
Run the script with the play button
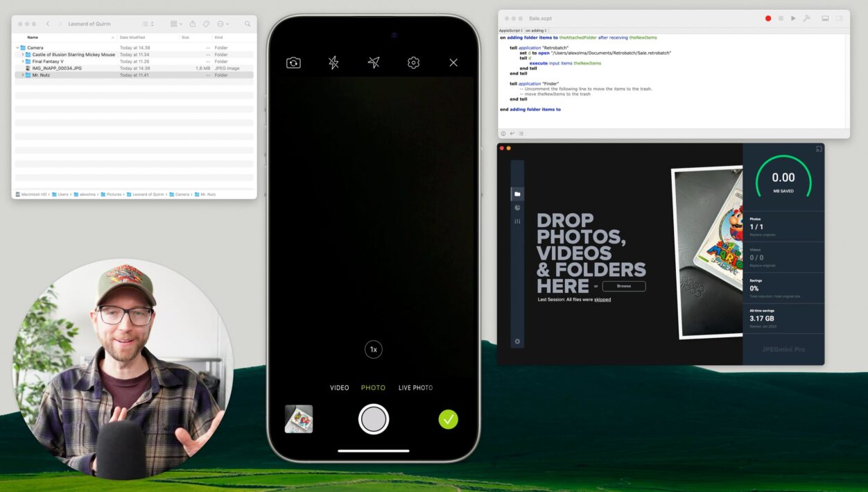coord(793,19)
